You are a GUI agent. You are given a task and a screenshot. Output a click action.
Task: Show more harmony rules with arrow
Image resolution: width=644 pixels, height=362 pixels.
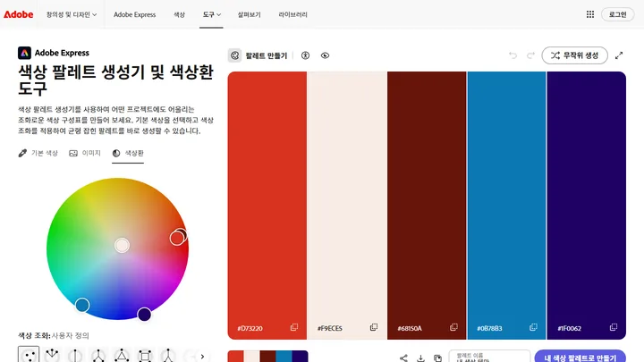point(202,357)
